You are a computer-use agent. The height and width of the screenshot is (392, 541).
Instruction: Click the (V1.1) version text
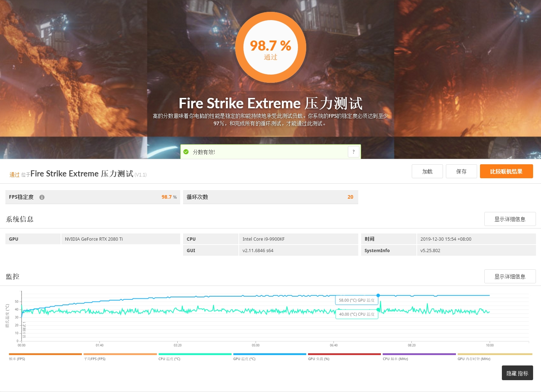click(x=141, y=175)
